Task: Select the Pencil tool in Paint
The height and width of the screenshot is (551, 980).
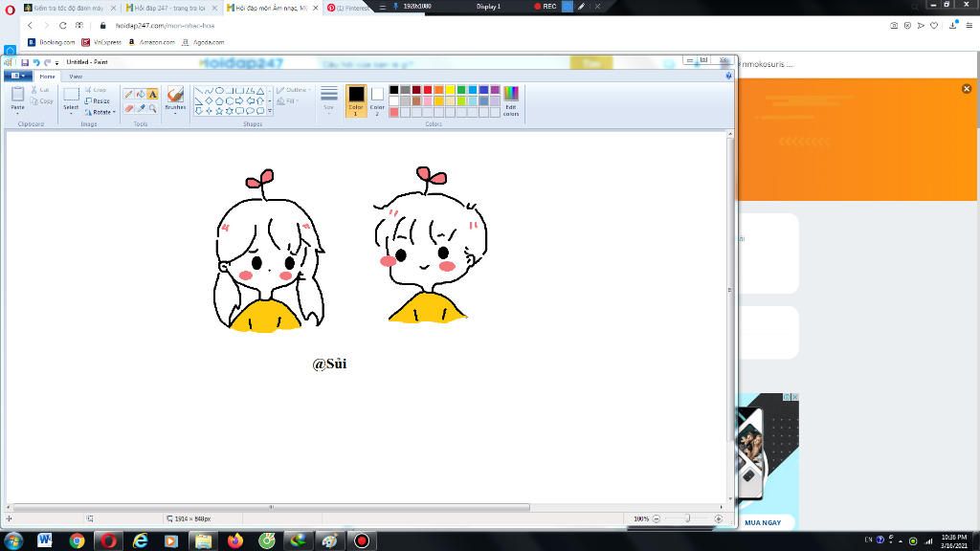Action: point(129,95)
